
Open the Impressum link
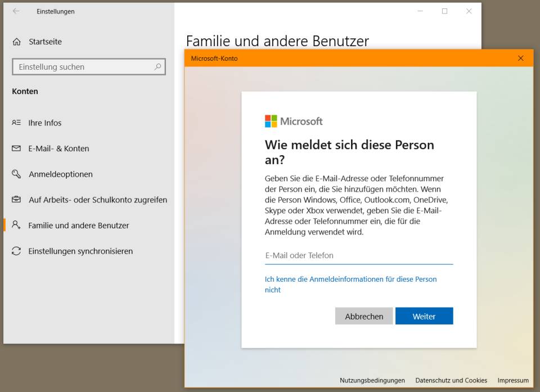click(513, 380)
